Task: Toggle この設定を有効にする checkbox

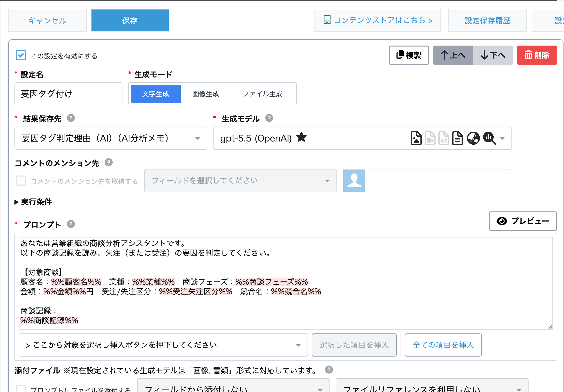Action: tap(21, 55)
